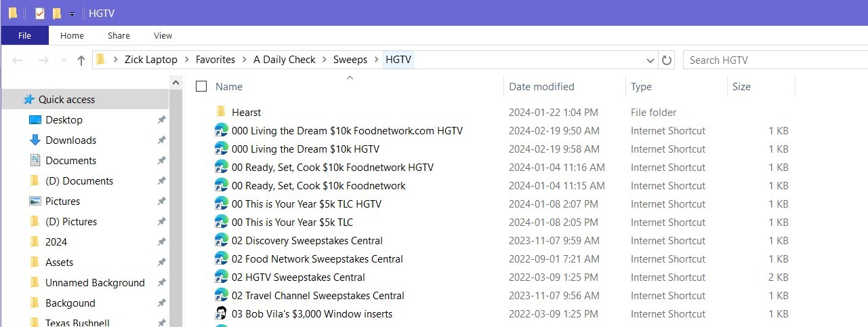
Task: Click the 2024 folder icon in the sidebar
Action: [x=35, y=242]
